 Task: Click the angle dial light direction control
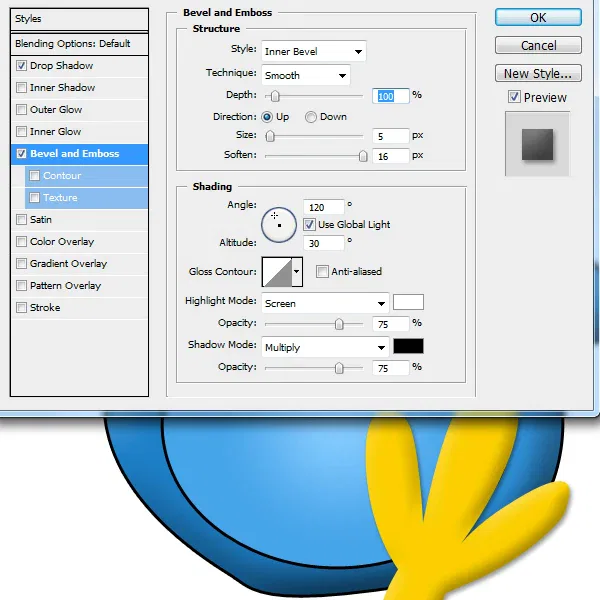click(x=279, y=225)
